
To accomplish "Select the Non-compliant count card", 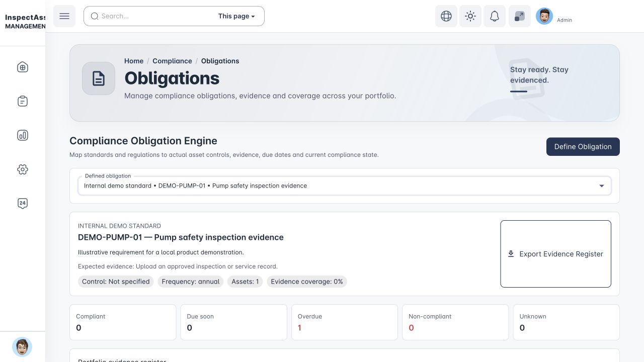I will (x=455, y=322).
